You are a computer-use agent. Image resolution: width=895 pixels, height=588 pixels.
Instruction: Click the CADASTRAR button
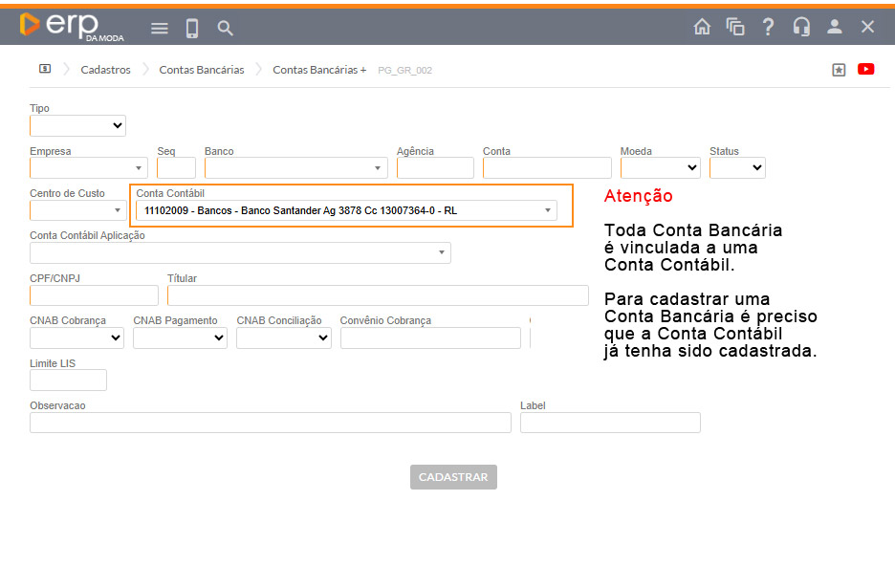453,477
